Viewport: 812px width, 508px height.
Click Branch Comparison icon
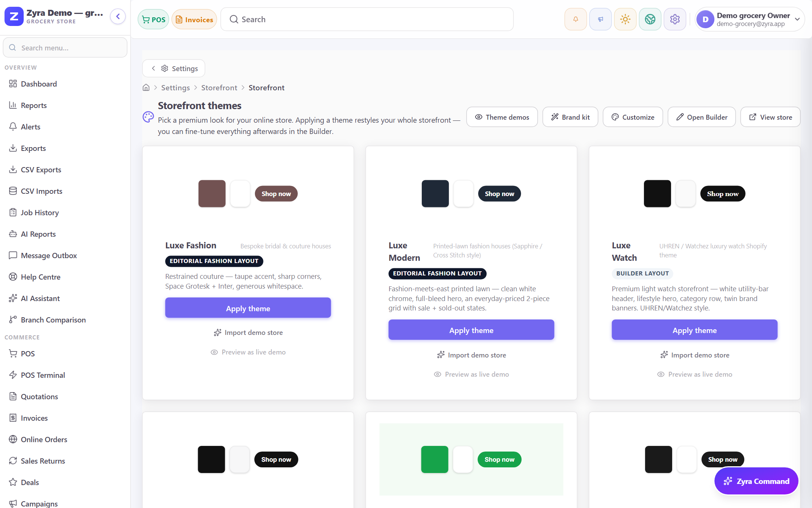coord(13,320)
